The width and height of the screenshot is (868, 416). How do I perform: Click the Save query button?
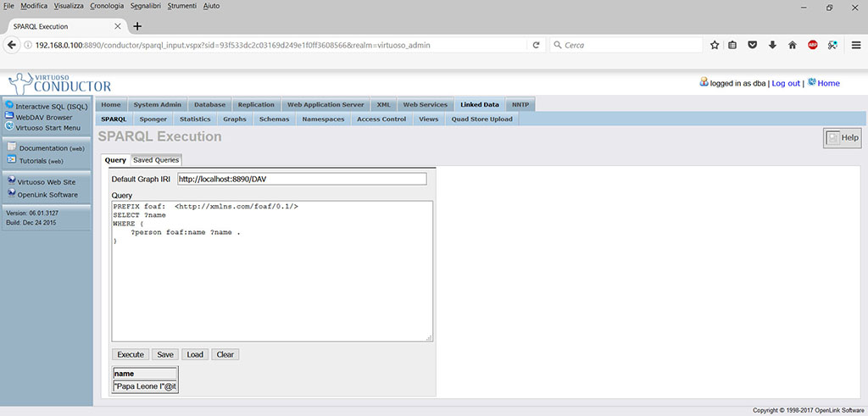[x=165, y=355]
